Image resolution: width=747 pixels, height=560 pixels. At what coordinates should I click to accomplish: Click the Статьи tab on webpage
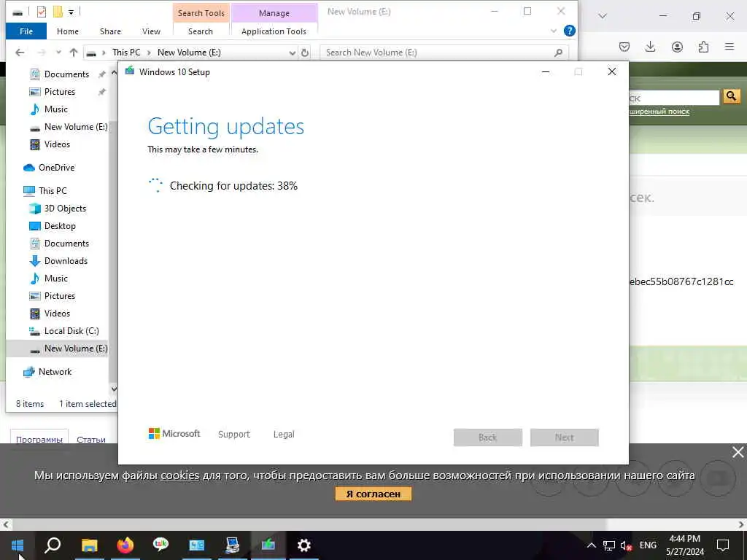pos(91,439)
